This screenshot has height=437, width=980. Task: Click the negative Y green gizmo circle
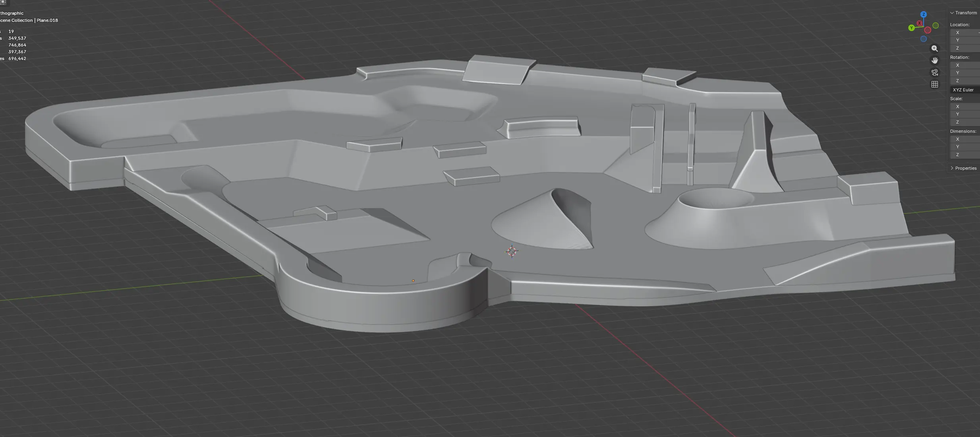936,25
